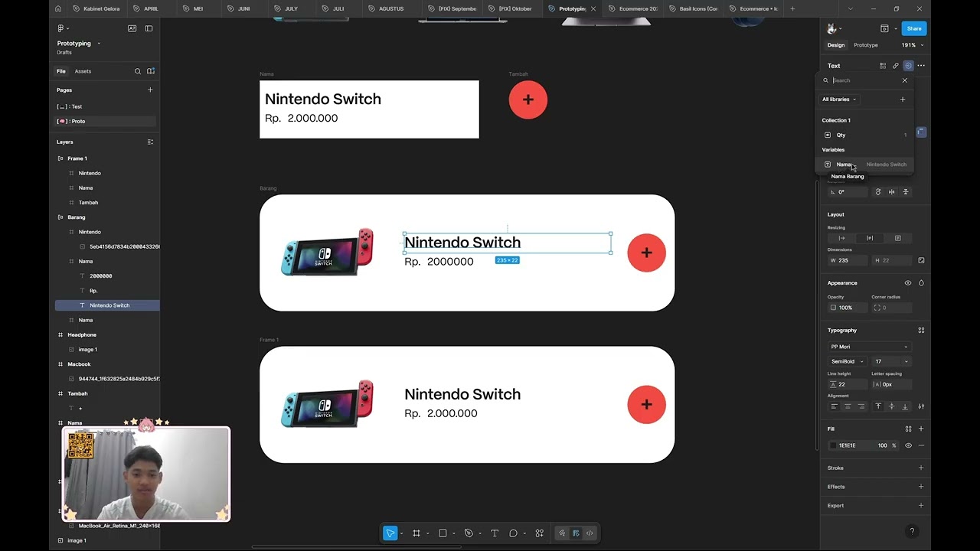The width and height of the screenshot is (980, 551).
Task: Open the constrain proportions icon beside dimensions
Action: [921, 260]
